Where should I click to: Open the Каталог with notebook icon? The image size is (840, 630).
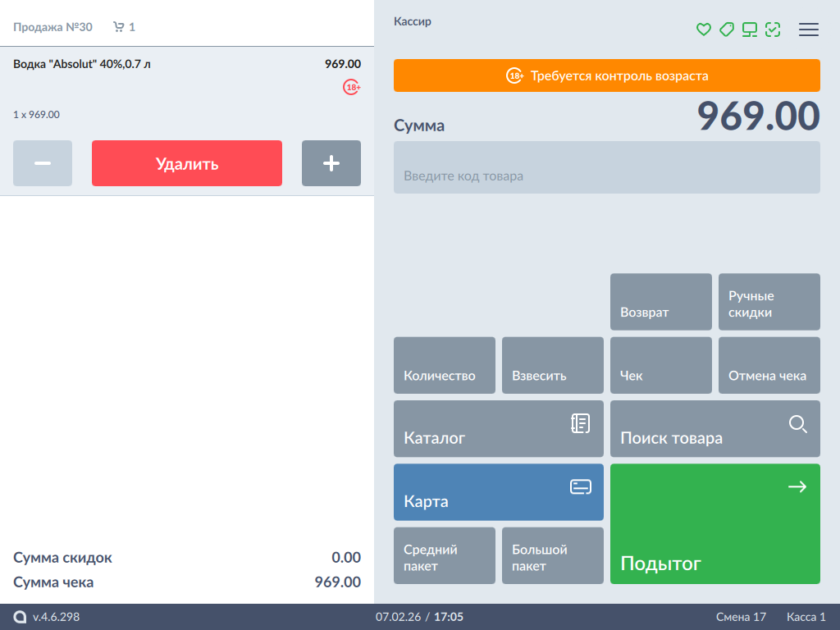499,429
